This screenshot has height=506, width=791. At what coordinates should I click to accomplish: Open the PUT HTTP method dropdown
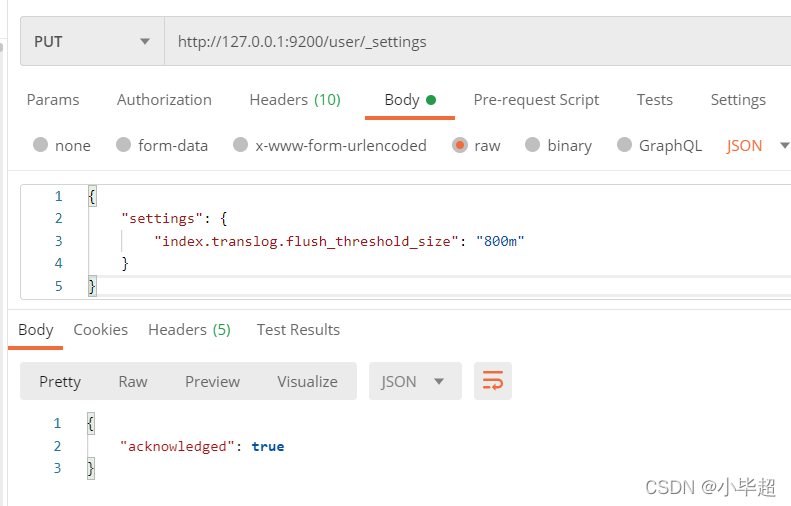[x=92, y=41]
